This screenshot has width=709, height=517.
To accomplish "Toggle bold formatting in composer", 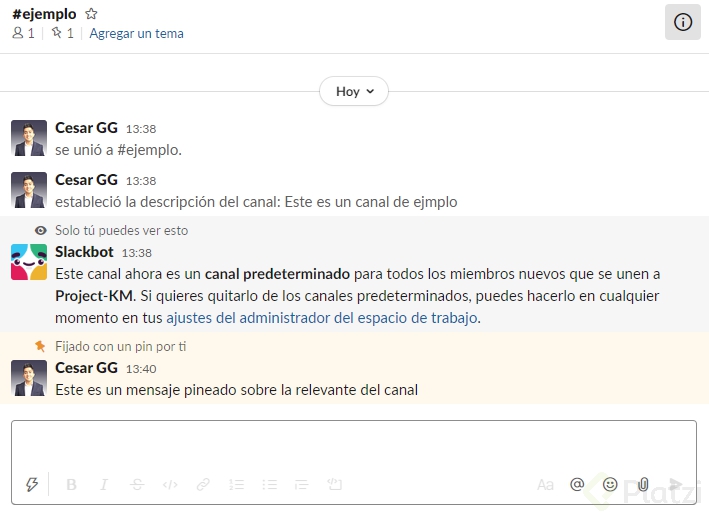I will (71, 484).
